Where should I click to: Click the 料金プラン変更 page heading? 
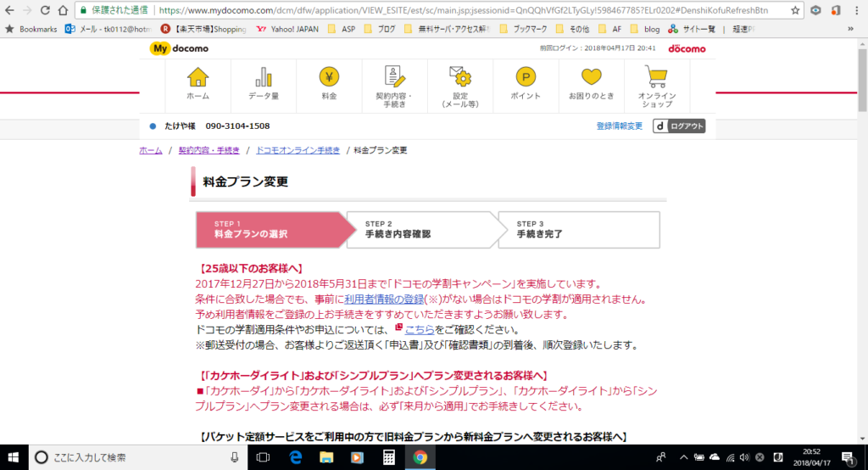[x=246, y=182]
